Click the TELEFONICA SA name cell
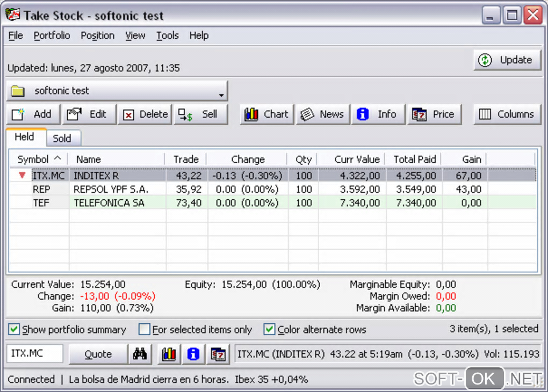 coord(118,203)
